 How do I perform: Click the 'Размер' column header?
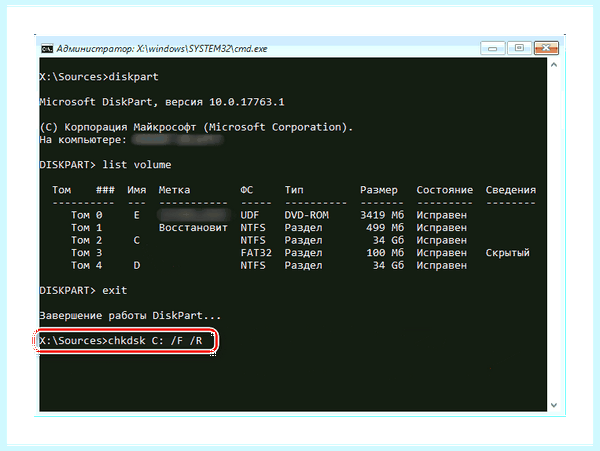379,190
